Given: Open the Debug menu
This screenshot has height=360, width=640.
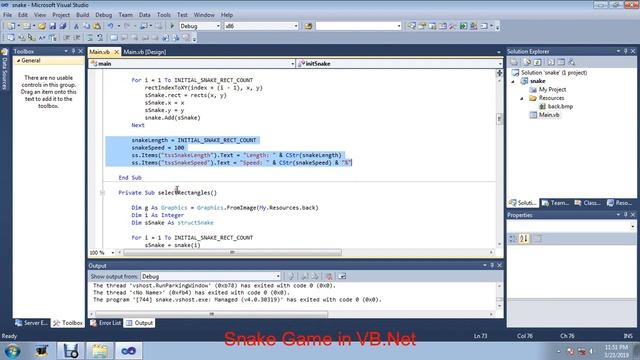Looking at the screenshot, I should pyautogui.click(x=104, y=15).
